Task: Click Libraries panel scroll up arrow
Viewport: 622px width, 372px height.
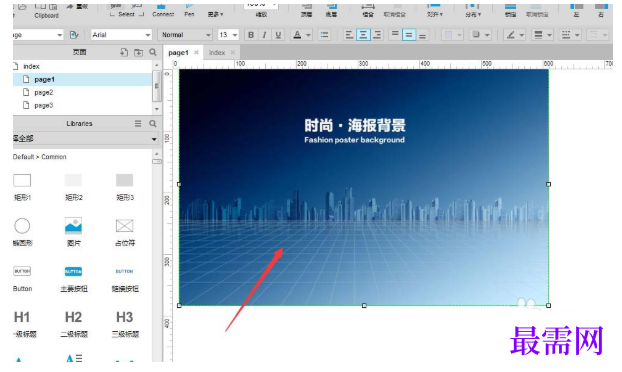Action: pyautogui.click(x=157, y=154)
